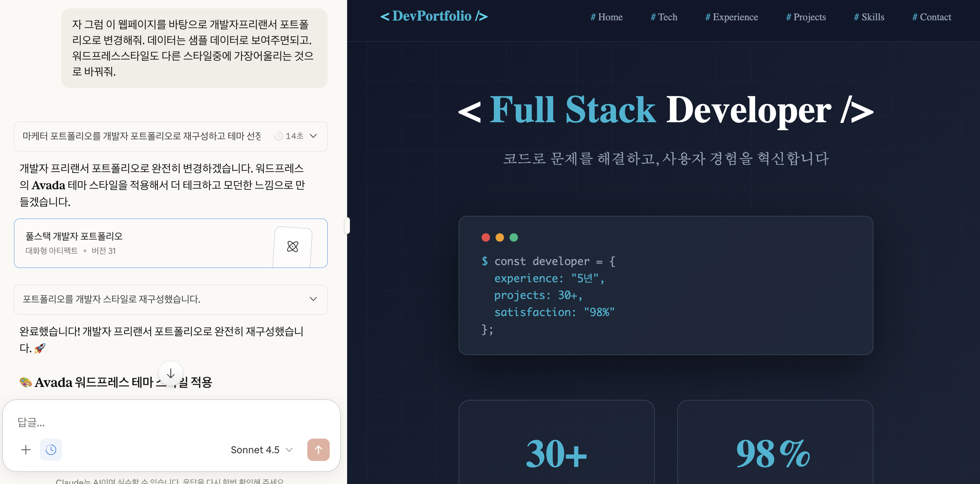Open the # Projects nav item
The height and width of the screenshot is (484, 980).
[x=806, y=17]
